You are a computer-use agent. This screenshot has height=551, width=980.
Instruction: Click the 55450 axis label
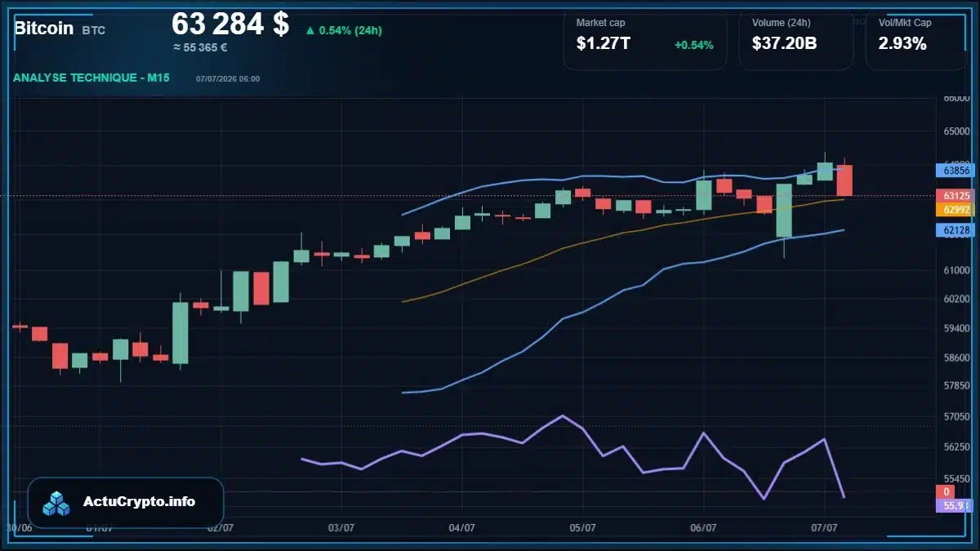pos(956,478)
